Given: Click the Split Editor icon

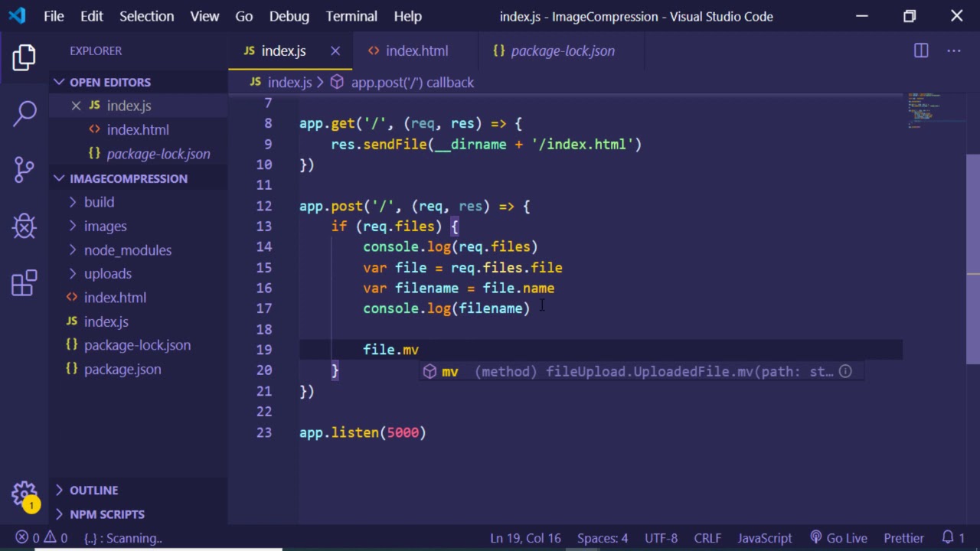Looking at the screenshot, I should pyautogui.click(x=921, y=51).
